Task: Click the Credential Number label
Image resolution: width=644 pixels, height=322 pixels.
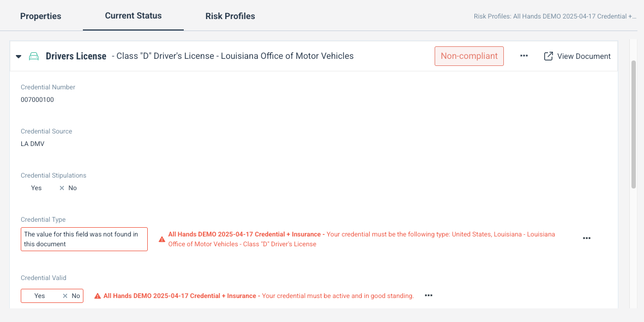Action: pyautogui.click(x=48, y=87)
